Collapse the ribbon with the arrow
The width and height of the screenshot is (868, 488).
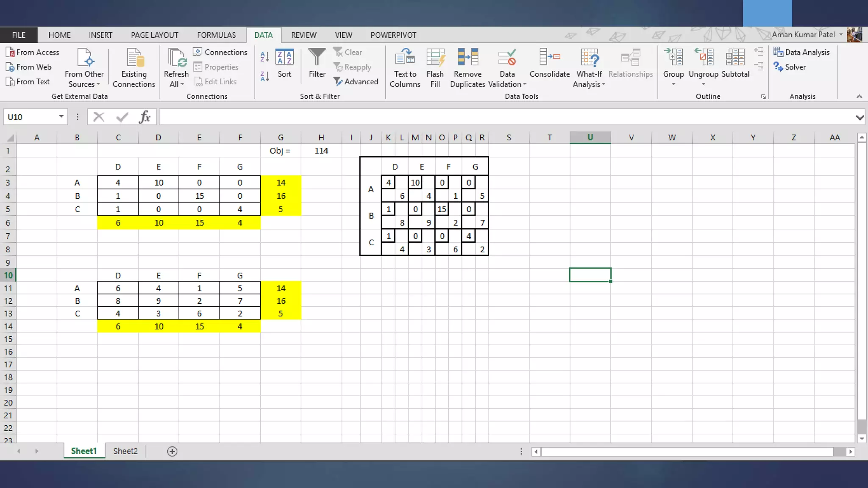[859, 97]
